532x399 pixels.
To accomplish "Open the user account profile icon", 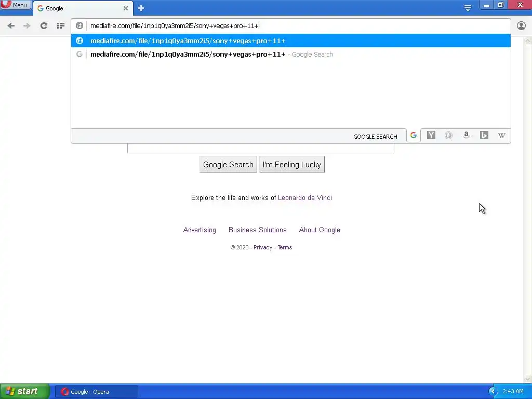I will (521, 26).
